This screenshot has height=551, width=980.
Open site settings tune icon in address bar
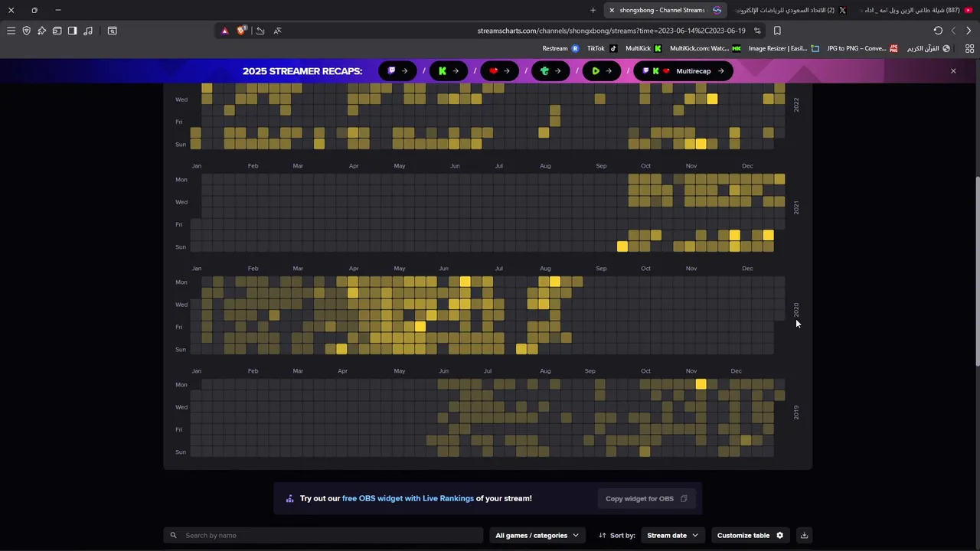pyautogui.click(x=757, y=31)
